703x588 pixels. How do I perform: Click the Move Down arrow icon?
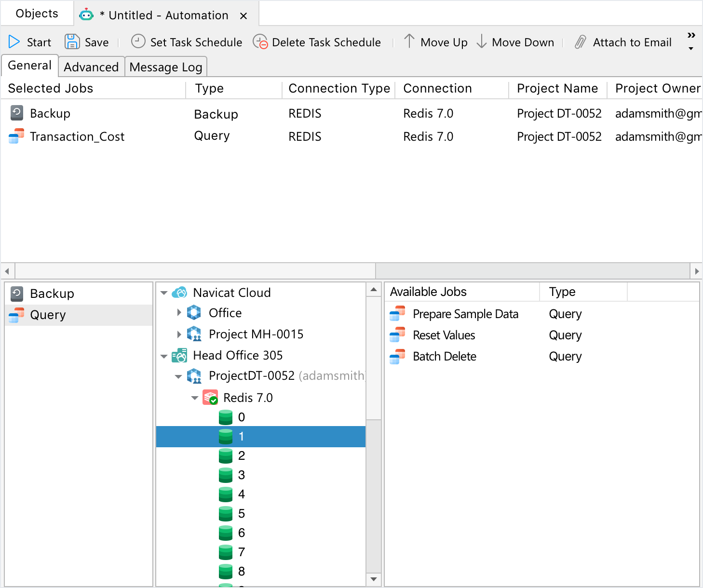481,41
